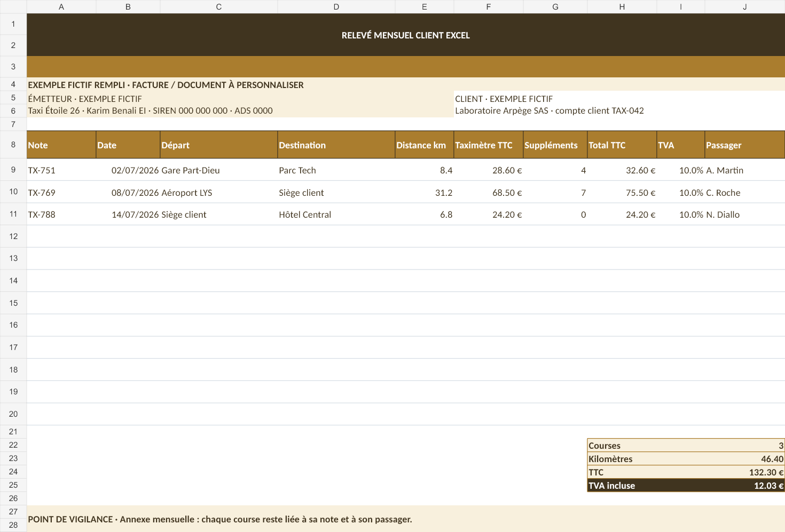Click the Aéroport LYS departure cell
Viewport: 785px width, 532px height.
click(x=219, y=192)
